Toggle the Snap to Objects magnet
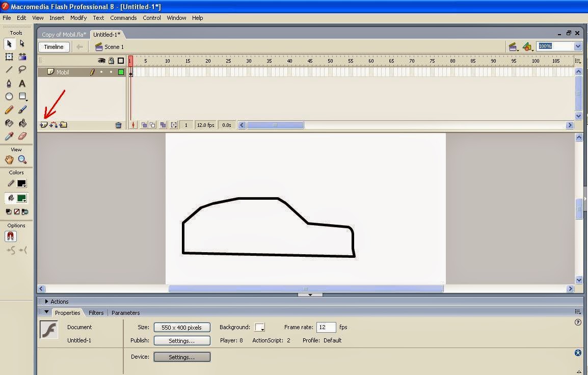This screenshot has width=588, height=375. (x=11, y=236)
